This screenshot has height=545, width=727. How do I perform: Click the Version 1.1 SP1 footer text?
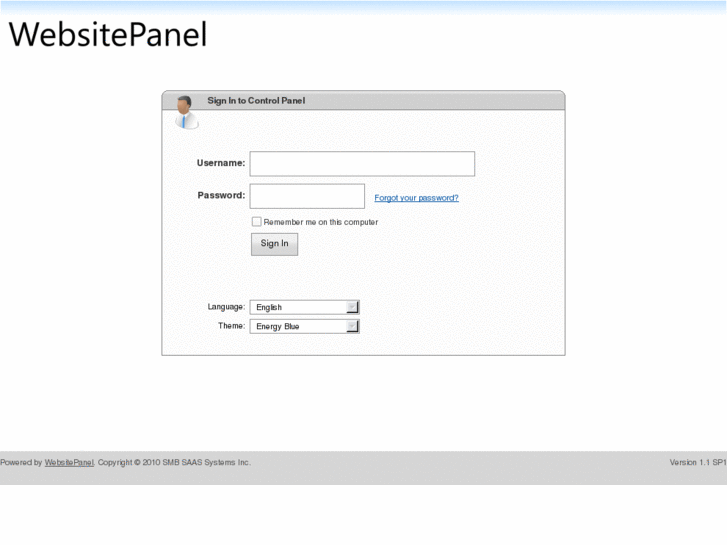pyautogui.click(x=698, y=462)
